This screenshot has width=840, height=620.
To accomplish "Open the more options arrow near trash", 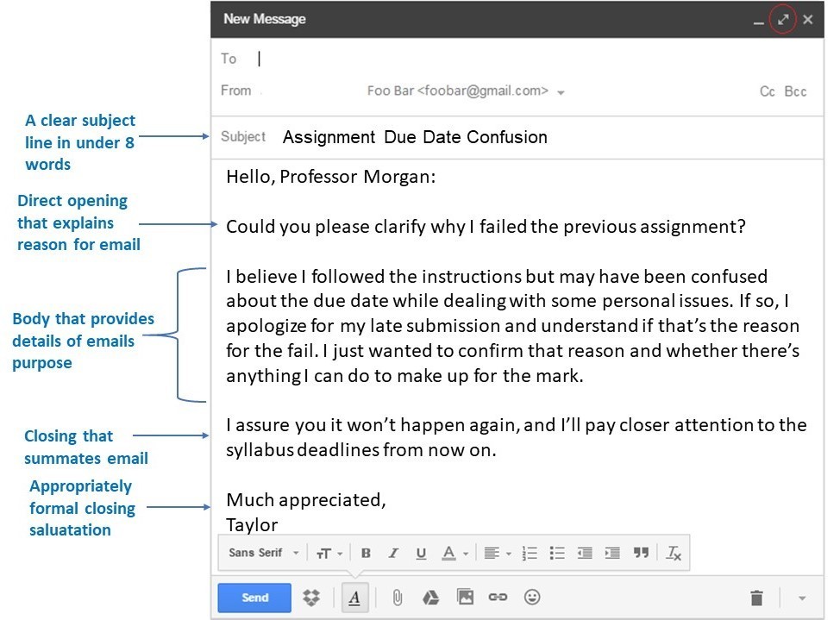I will point(802,598).
